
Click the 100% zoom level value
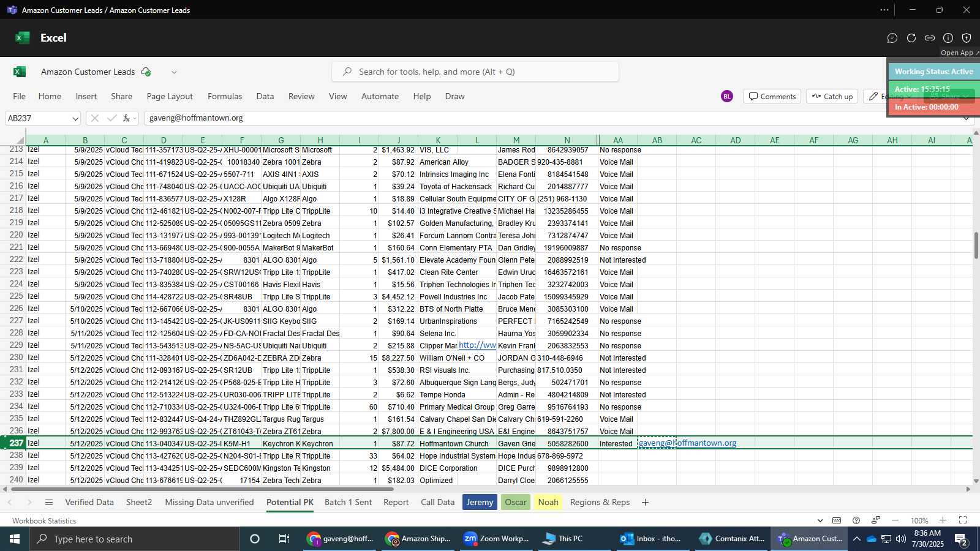click(919, 520)
